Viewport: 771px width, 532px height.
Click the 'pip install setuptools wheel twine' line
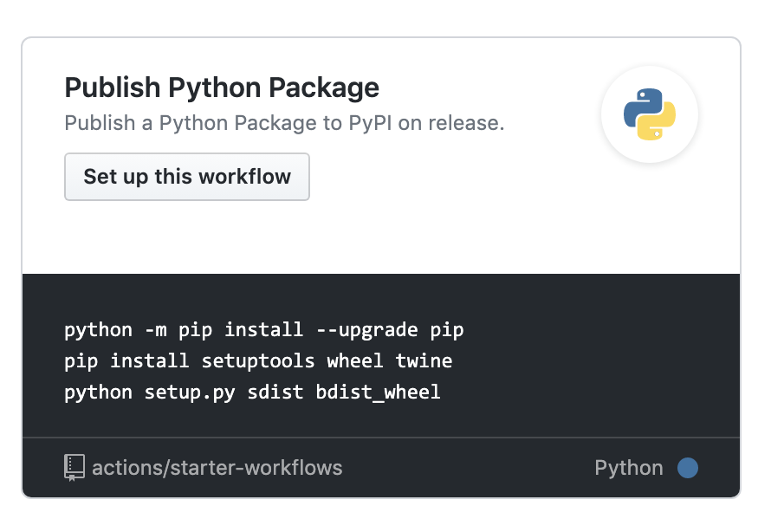258,361
